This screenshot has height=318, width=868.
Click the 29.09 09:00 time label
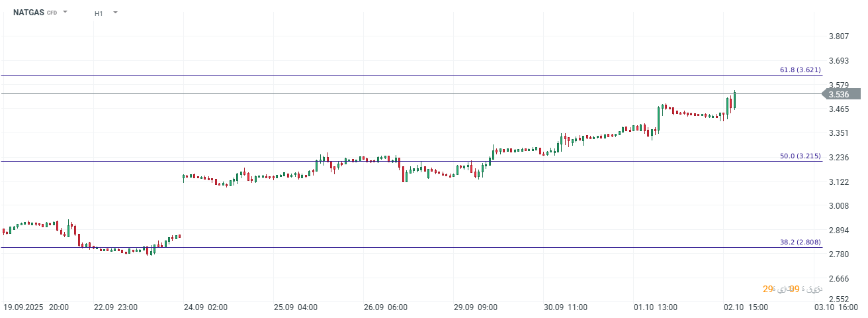point(476,307)
